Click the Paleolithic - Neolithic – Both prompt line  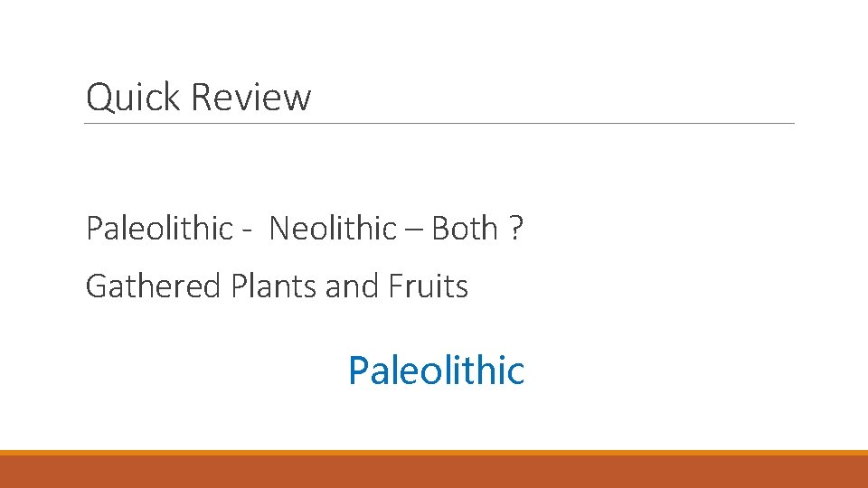tap(304, 229)
